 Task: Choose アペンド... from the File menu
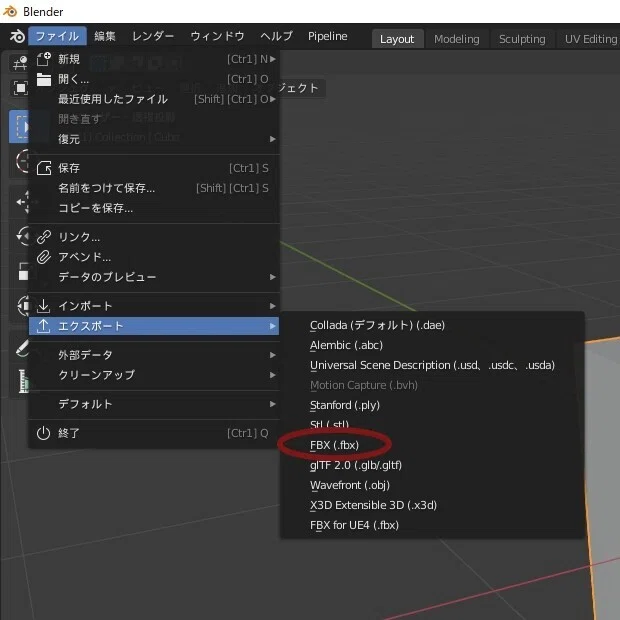tap(154, 257)
